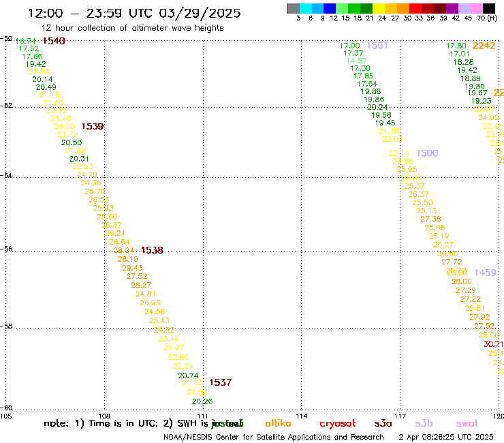The image size is (504, 443).
Task: Select the bright red legend swatch
Action: pyautogui.click(x=415, y=8)
